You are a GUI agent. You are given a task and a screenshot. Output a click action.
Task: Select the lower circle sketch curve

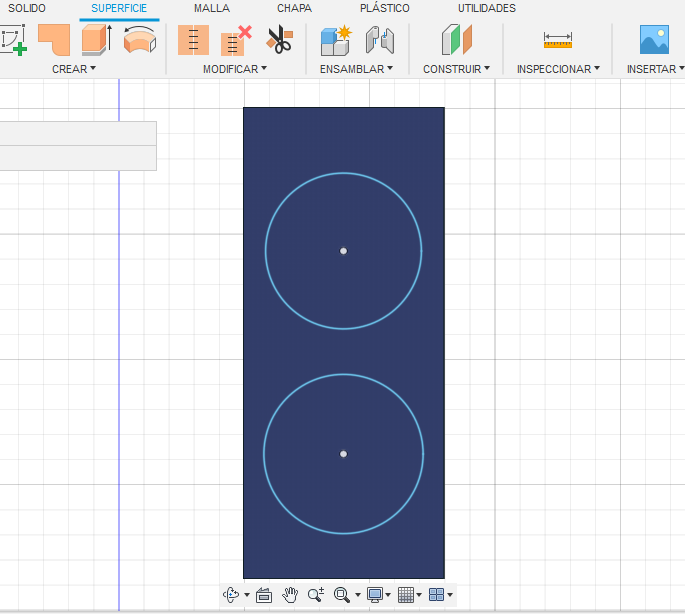pyautogui.click(x=343, y=374)
